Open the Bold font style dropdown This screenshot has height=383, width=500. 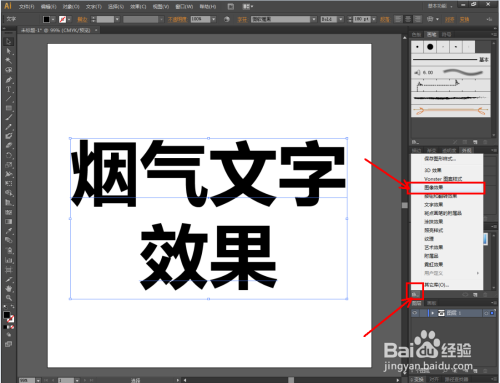(x=341, y=19)
